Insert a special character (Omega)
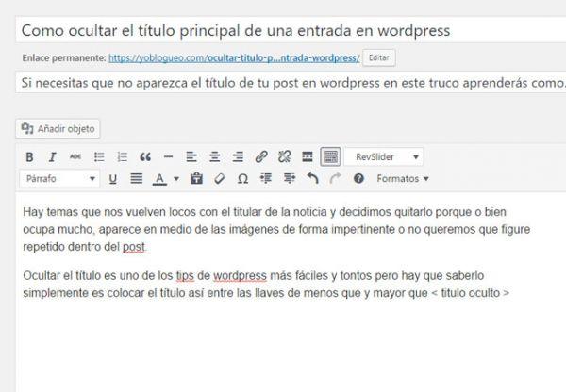566x392 pixels. (x=242, y=178)
